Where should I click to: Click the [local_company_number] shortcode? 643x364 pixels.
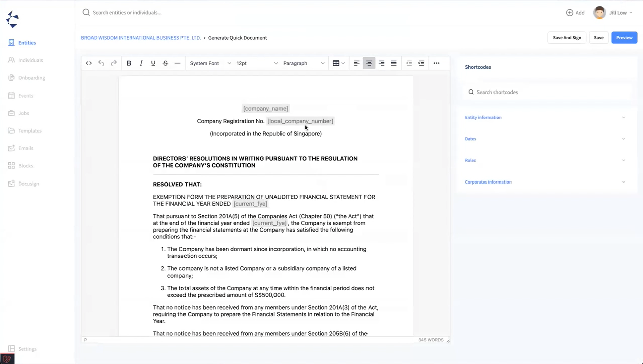pos(300,121)
